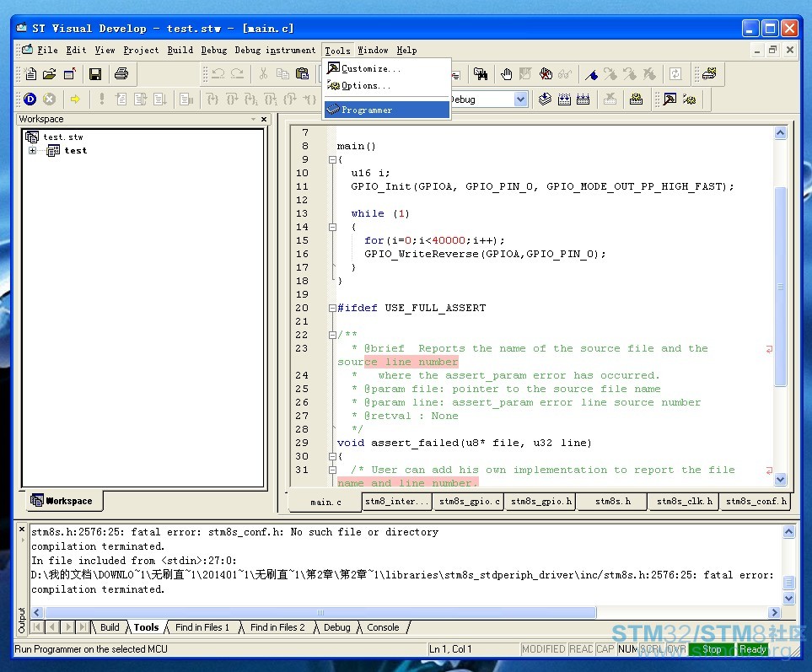Open the Debug menu
This screenshot has height=672, width=812.
click(214, 51)
